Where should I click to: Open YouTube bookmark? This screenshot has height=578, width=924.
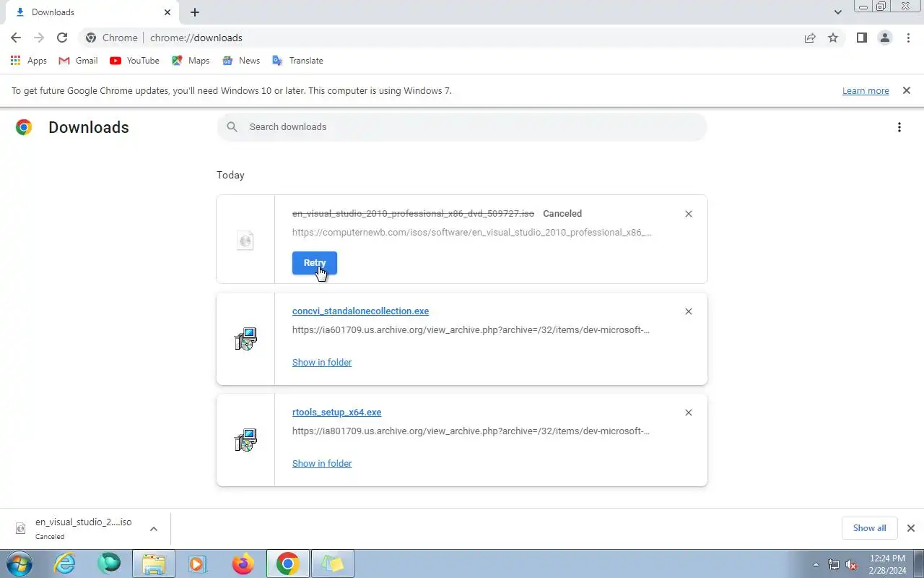134,61
